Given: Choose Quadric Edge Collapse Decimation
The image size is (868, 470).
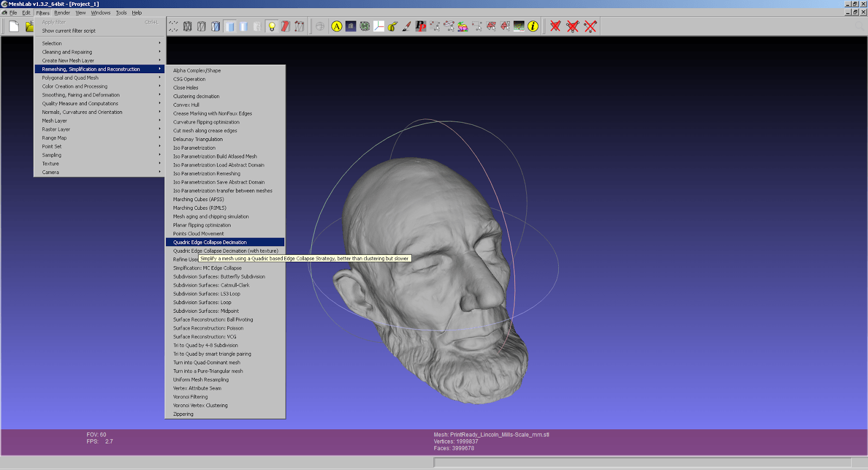Looking at the screenshot, I should [210, 242].
